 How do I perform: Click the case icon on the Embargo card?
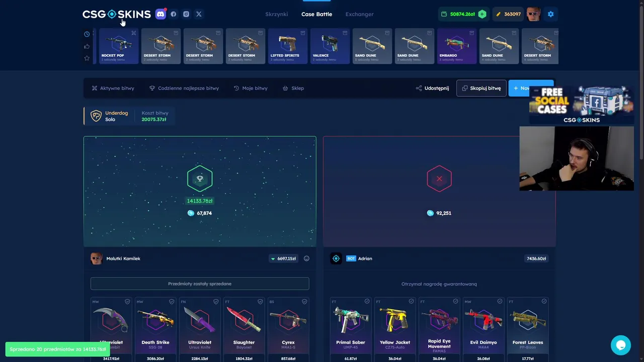pyautogui.click(x=472, y=33)
